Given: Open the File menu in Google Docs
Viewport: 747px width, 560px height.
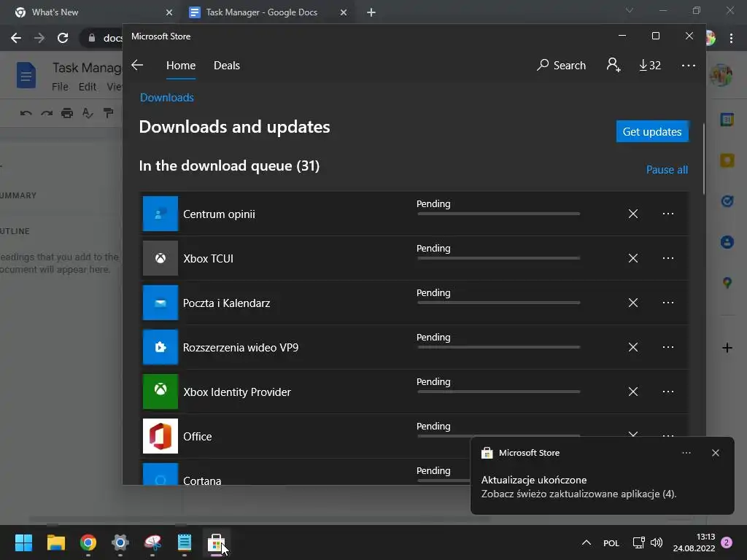Looking at the screenshot, I should coord(60,87).
